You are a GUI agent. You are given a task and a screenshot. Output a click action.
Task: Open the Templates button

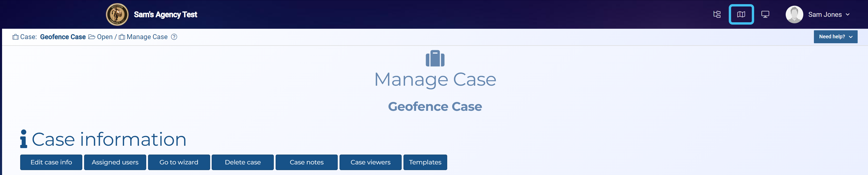[425, 162]
